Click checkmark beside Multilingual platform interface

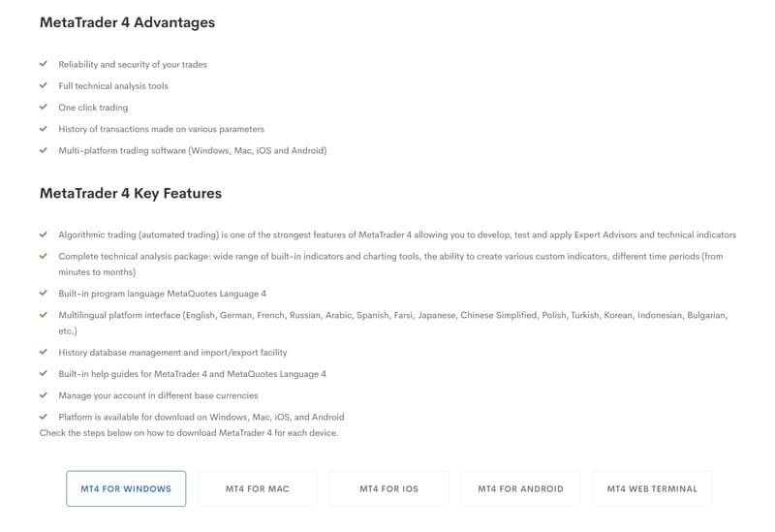tap(44, 315)
